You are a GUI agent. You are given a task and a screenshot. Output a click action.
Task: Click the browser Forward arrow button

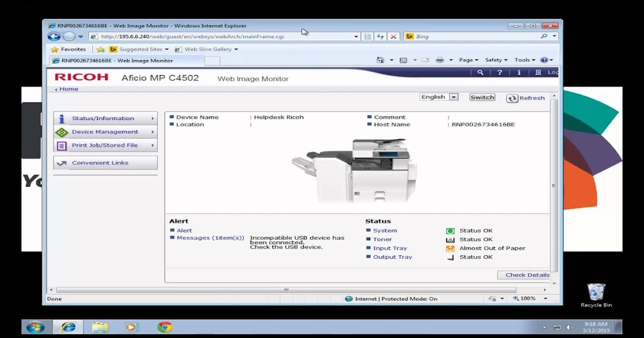69,36
